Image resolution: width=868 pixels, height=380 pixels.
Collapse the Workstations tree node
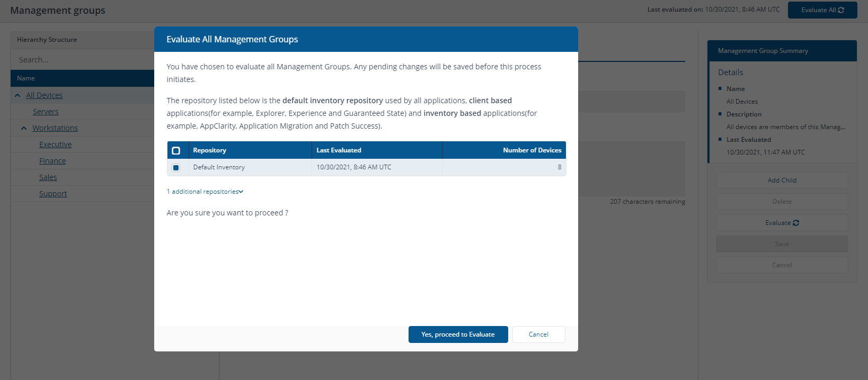coord(24,128)
